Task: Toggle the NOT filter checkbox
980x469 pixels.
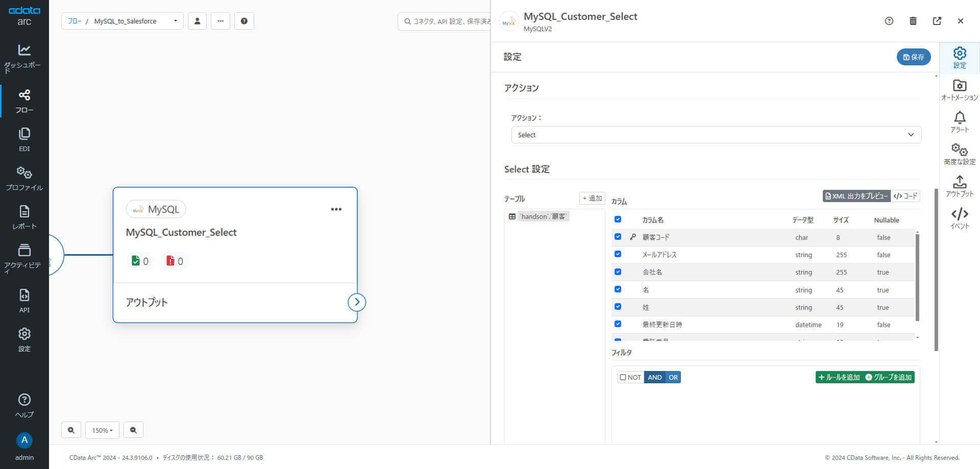Action: click(x=623, y=377)
